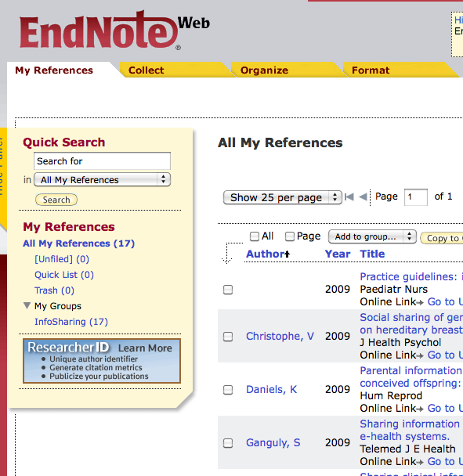Image resolution: width=463 pixels, height=476 pixels.
Task: Click the ResearcherID Learn More banner
Action: 102,361
